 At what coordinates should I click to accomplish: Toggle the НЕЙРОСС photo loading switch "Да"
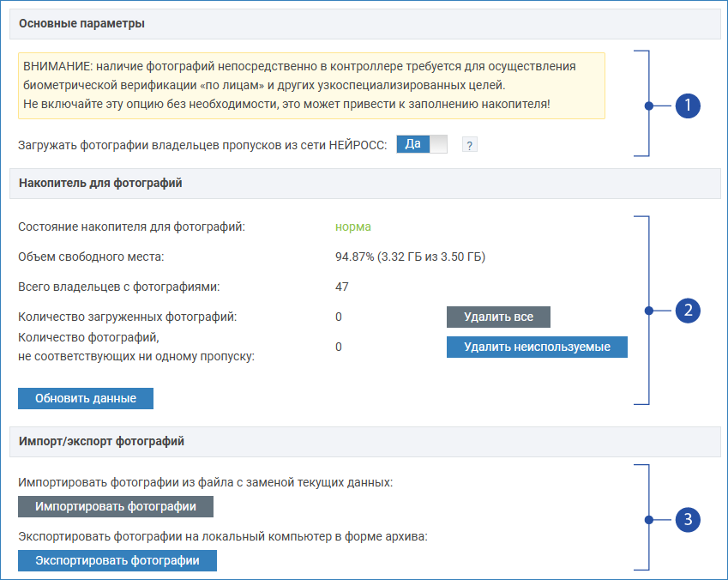[x=422, y=144]
